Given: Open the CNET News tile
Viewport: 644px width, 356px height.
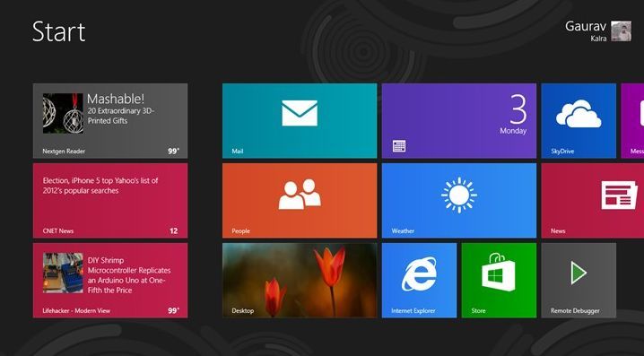Looking at the screenshot, I should point(110,200).
